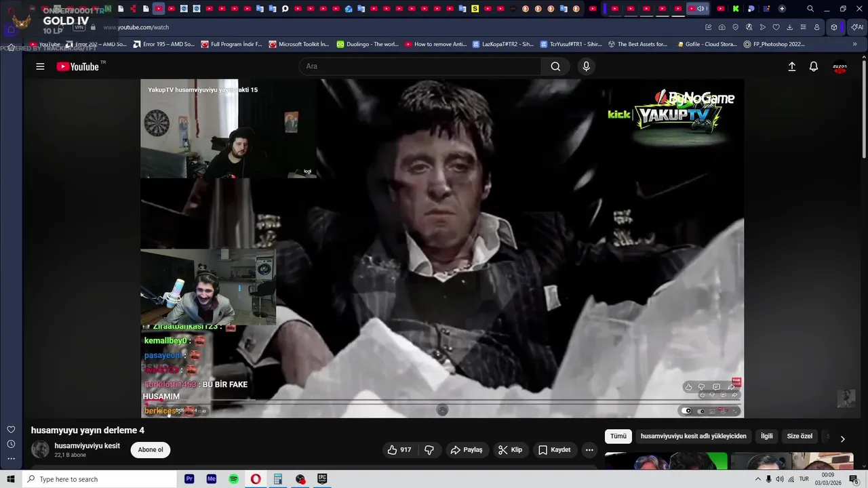This screenshot has height=488, width=868.
Task: Select the Tümü filter chip
Action: (618, 436)
